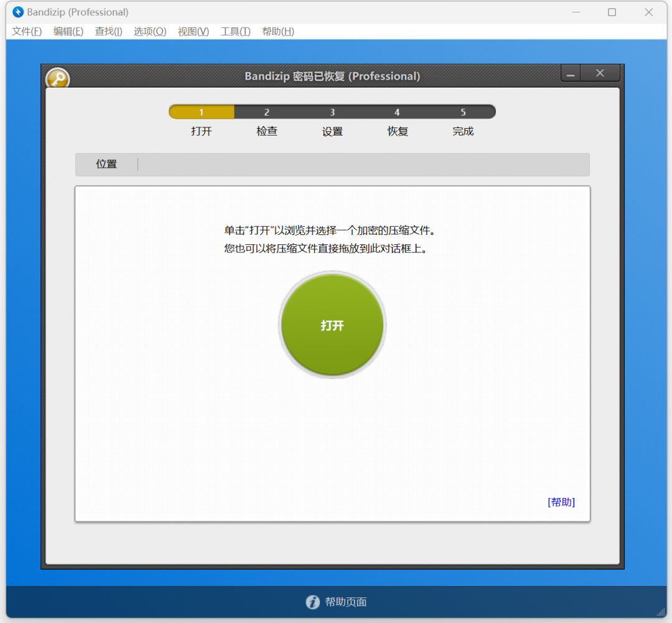Select step 2 检查 in progress bar

[266, 112]
